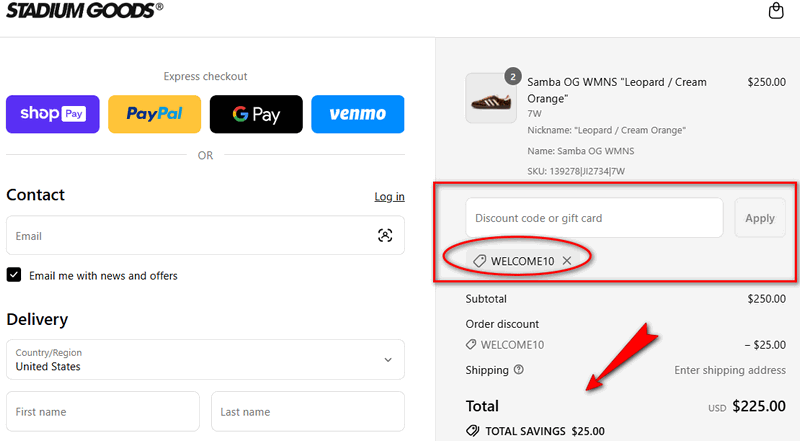Uncheck Email me with news and offers

(x=14, y=275)
